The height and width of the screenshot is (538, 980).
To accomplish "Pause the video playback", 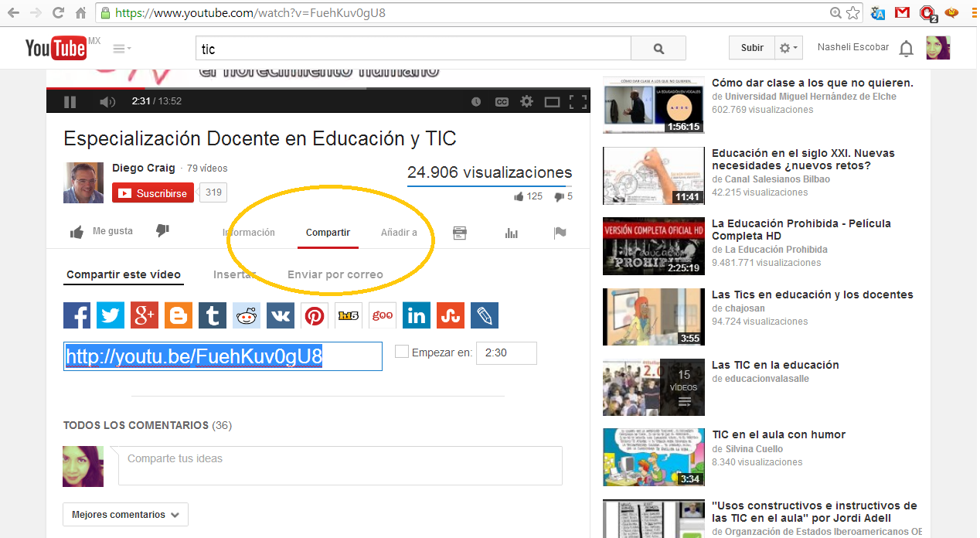I will point(70,101).
